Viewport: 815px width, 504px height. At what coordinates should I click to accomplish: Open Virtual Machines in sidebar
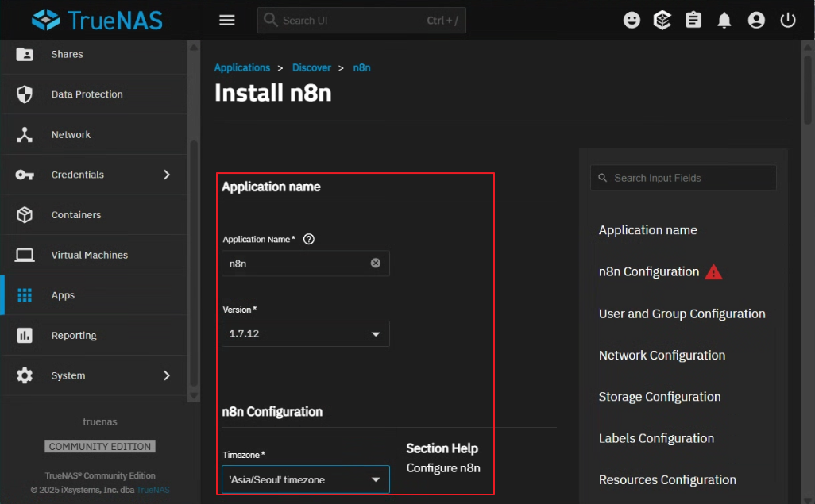95,255
